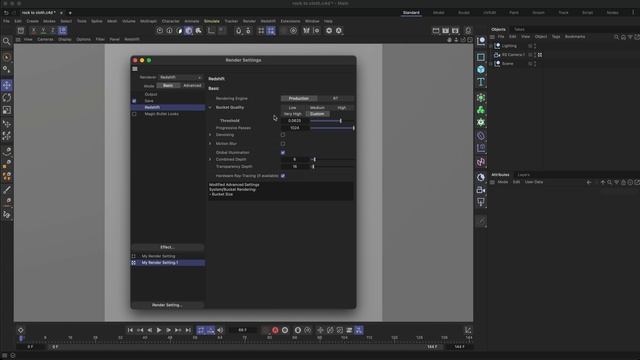
Task: Toggle the Global Illumination checkbox
Action: 283,153
